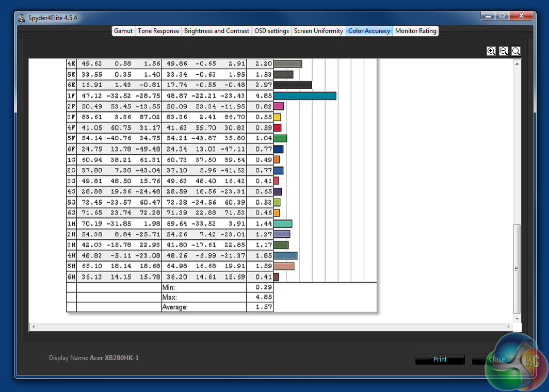
Task: Click the delta value 4.85 in row 1F
Action: [x=263, y=95]
